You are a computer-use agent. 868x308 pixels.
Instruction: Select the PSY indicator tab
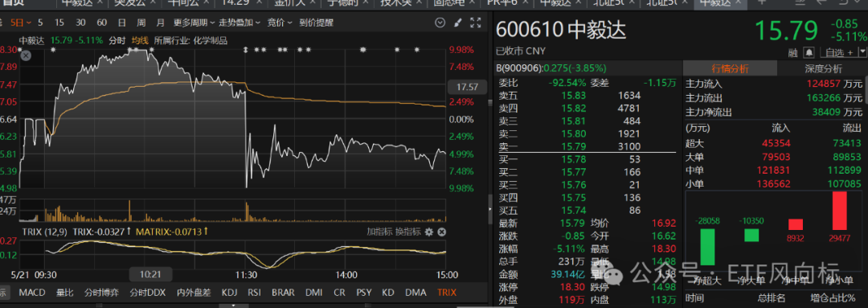(364, 293)
